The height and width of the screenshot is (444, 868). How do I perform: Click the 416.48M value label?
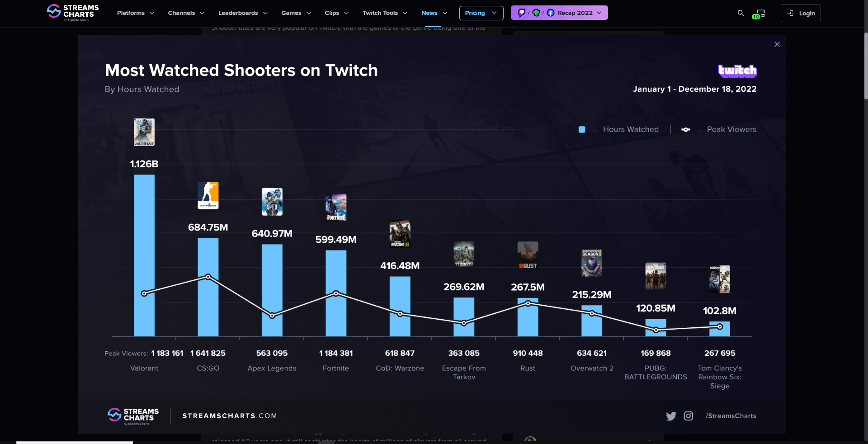point(400,266)
